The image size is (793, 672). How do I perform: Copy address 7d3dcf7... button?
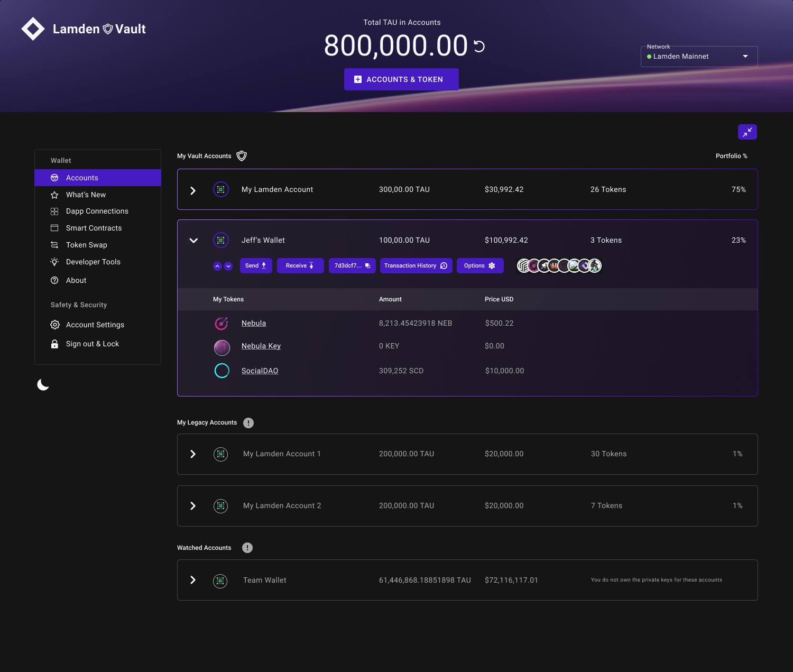352,265
